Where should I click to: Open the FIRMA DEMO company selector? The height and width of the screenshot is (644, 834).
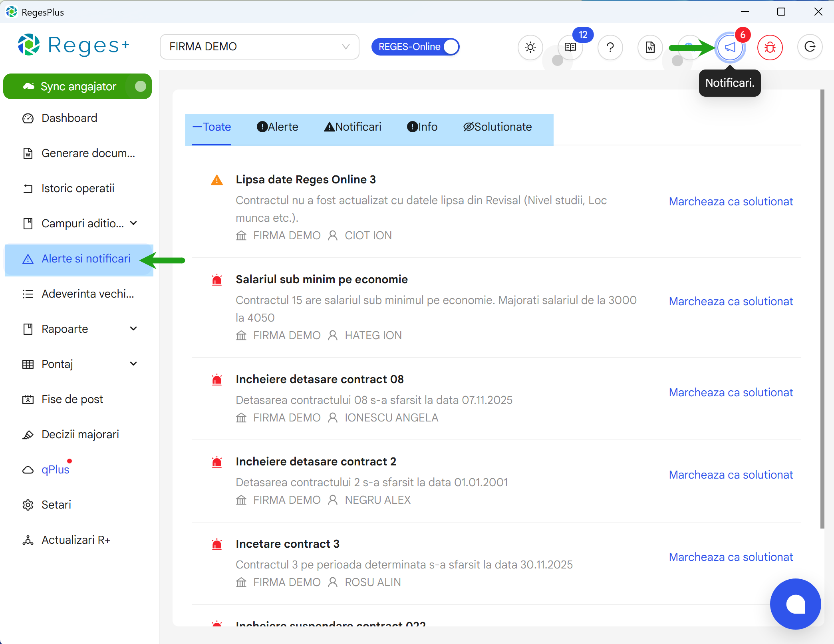[259, 47]
